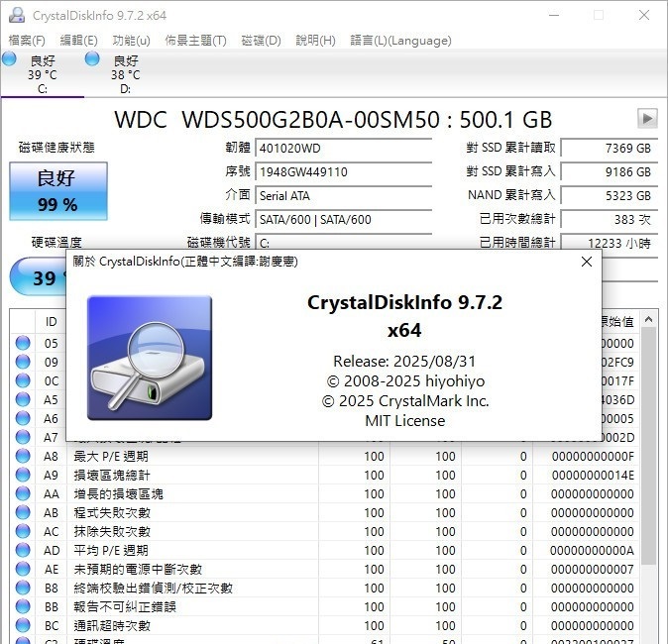Select the 程式失敗次數 row
Viewport: 668px width, 644px height.
(x=324, y=512)
